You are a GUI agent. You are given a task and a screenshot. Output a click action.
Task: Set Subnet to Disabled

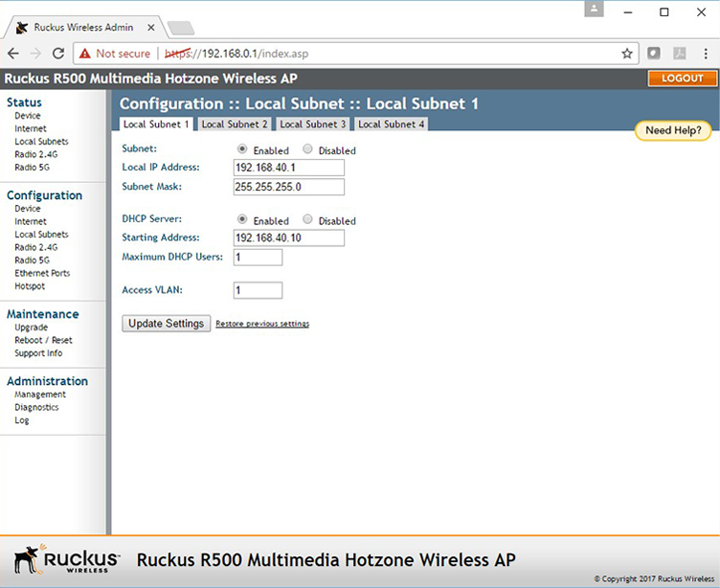(x=307, y=149)
